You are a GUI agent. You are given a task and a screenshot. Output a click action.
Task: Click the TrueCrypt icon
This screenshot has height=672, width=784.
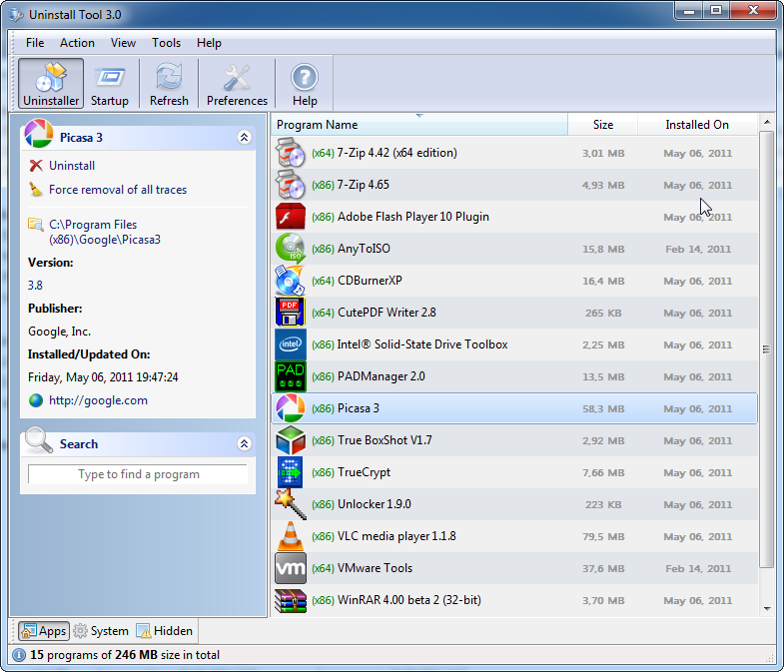290,472
